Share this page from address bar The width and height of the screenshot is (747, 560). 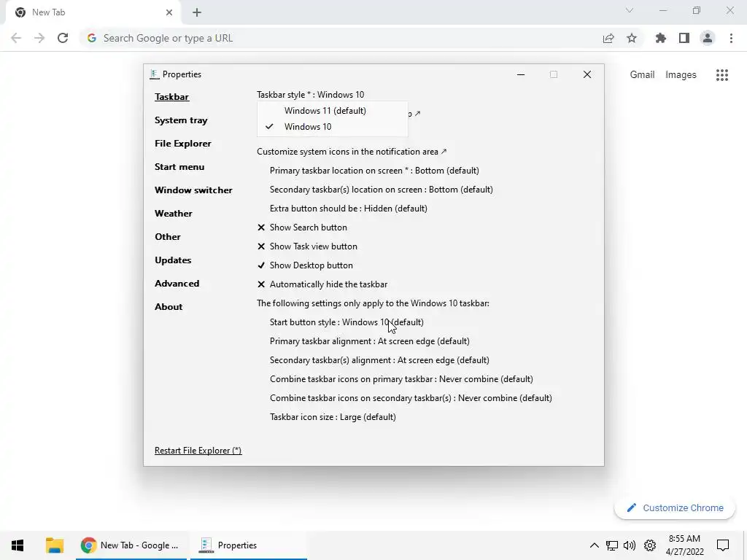point(608,38)
